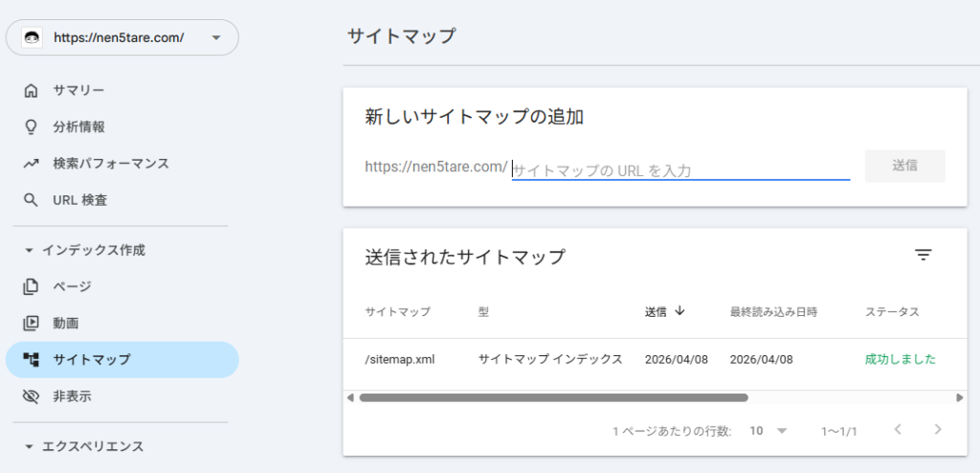Click the Summary home icon

point(32,91)
